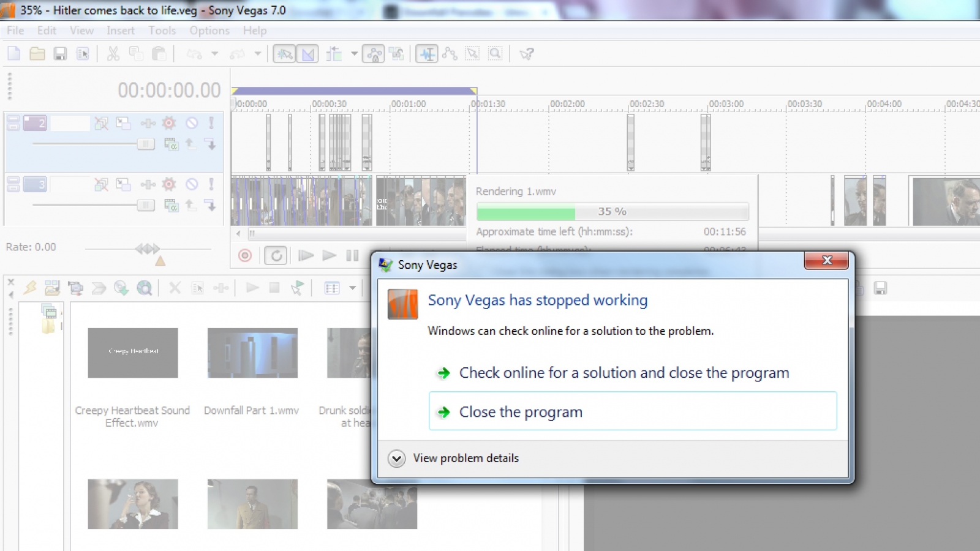The height and width of the screenshot is (551, 980).
Task: Open the Undo history dropdown arrow
Action: coord(214,54)
